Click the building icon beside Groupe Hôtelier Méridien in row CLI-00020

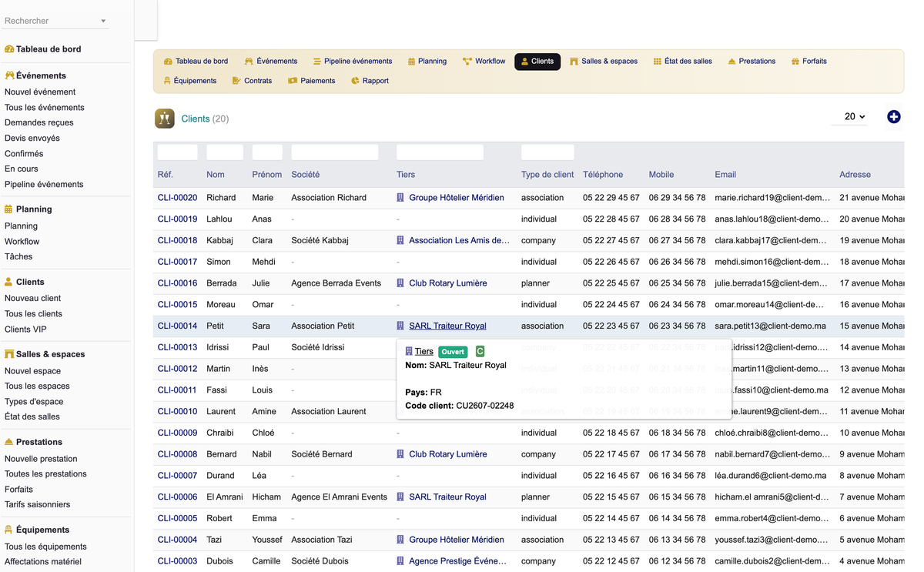pos(400,198)
